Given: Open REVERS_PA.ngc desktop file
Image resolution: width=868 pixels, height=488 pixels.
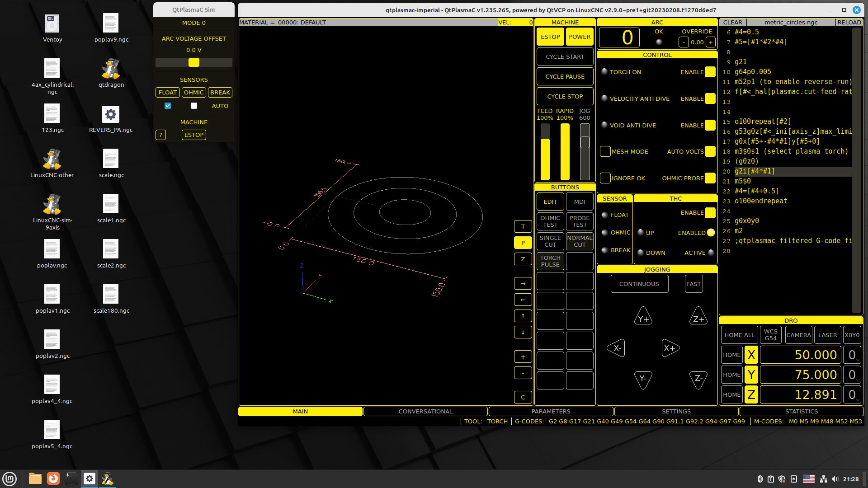Looking at the screenshot, I should 111,119.
